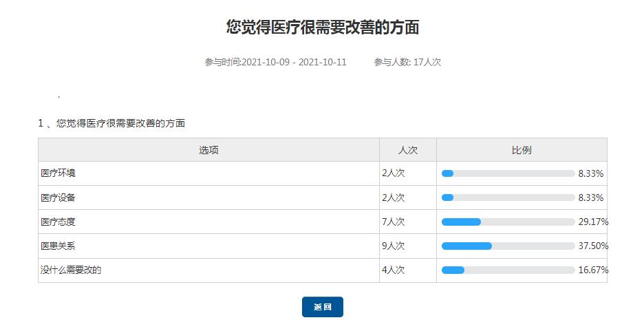Click the page title 您觉得医疗很需要改善的方面
This screenshot has height=331, width=644.
pyautogui.click(x=323, y=28)
